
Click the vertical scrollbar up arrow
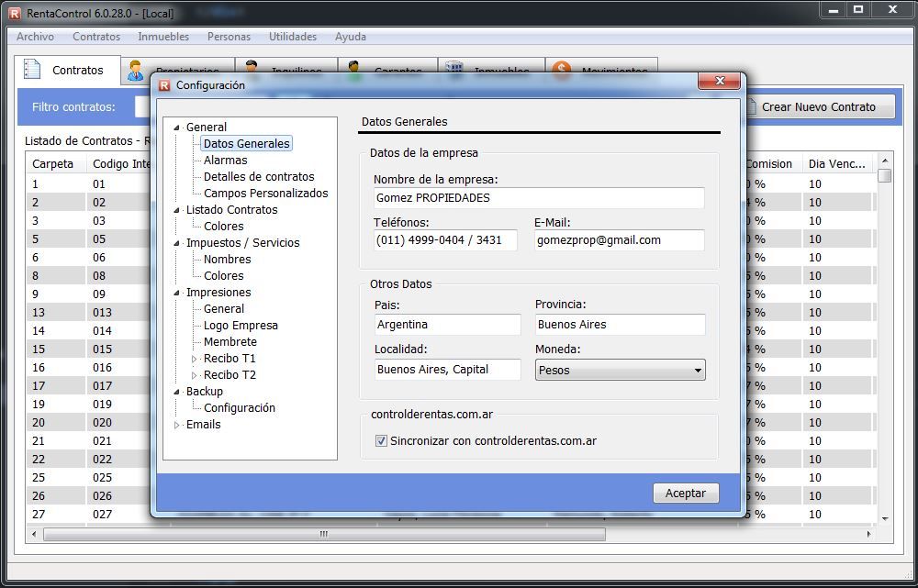point(885,161)
